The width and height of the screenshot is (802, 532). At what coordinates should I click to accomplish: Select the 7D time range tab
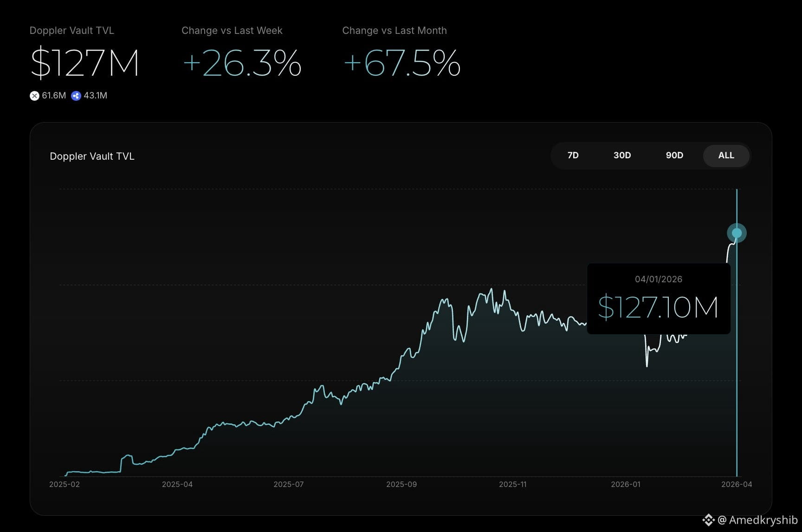coord(573,156)
